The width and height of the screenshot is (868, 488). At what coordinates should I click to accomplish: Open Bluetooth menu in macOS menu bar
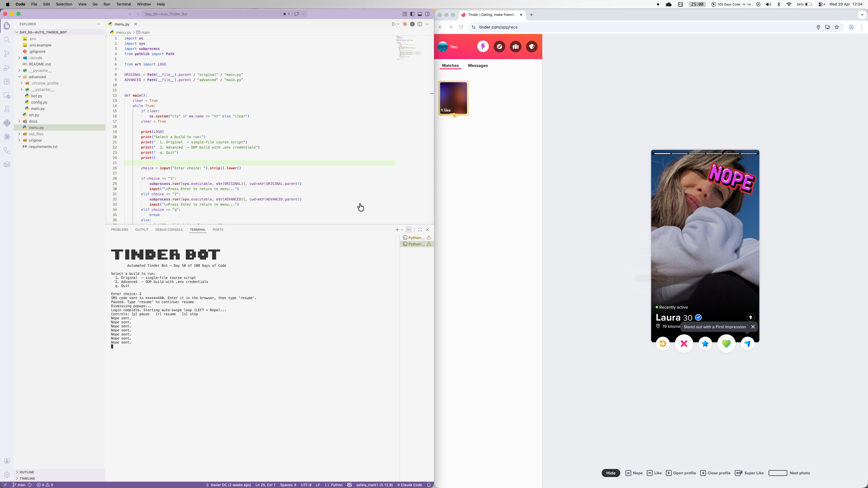click(779, 4)
